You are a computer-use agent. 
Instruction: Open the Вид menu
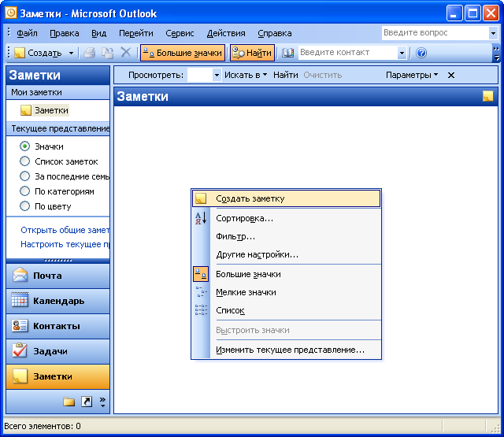click(x=98, y=33)
